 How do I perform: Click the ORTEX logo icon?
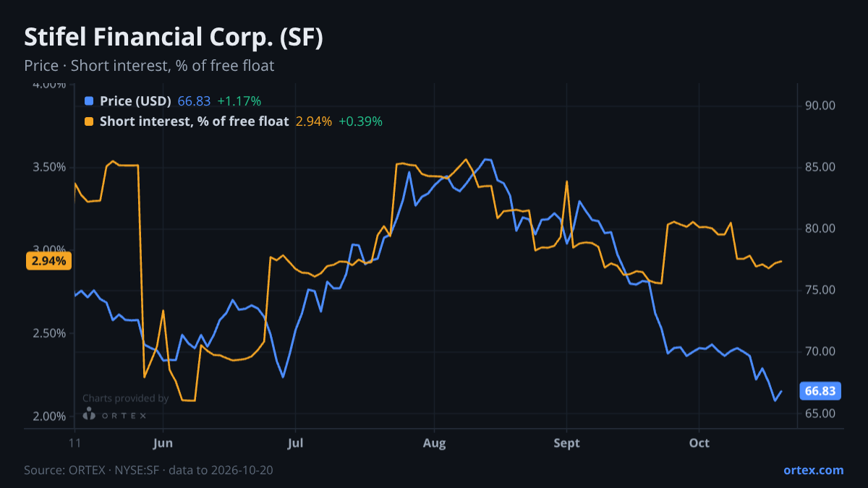89,414
